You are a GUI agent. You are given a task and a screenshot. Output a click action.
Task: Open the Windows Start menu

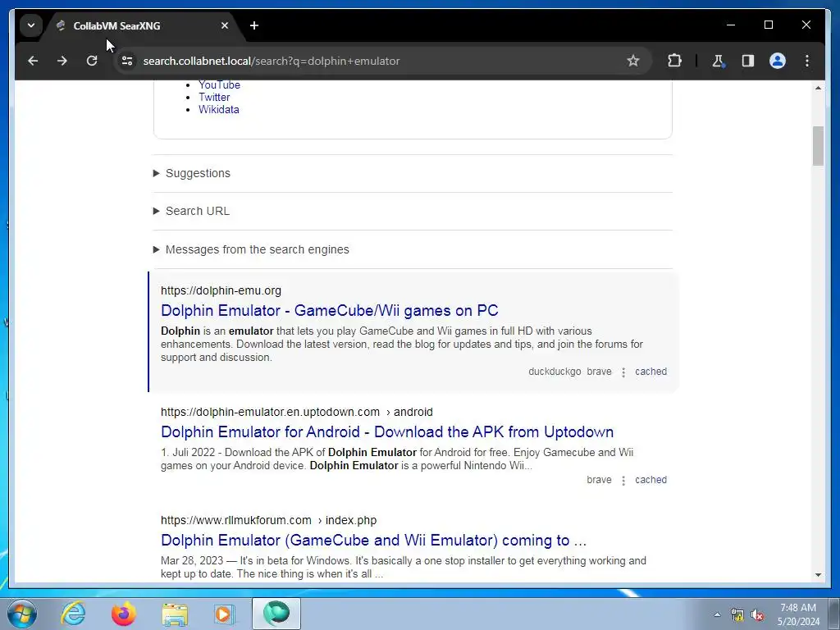coord(21,614)
